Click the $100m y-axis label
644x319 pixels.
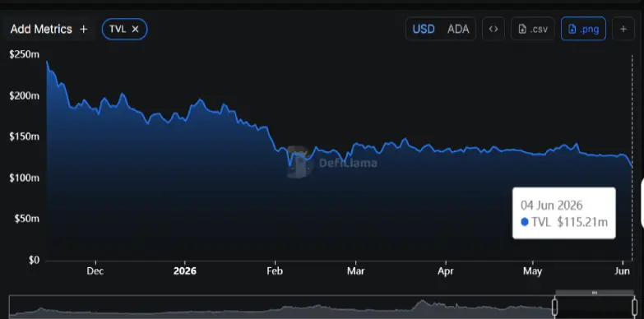(x=24, y=178)
